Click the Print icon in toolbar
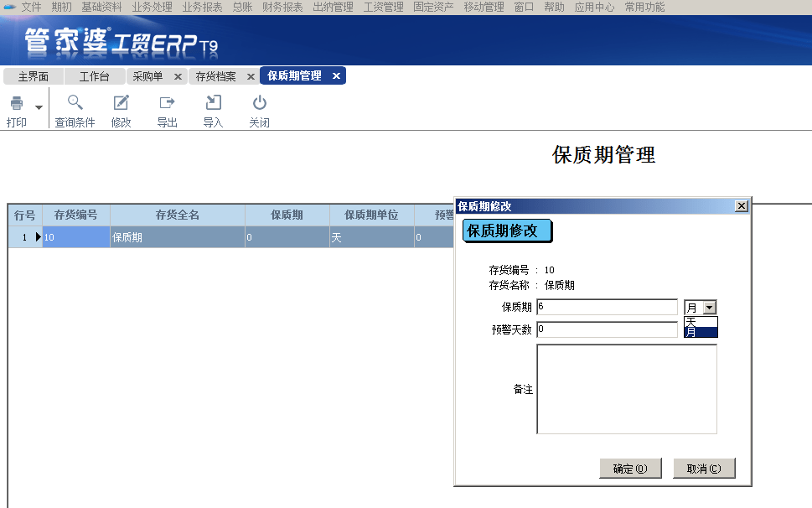The width and height of the screenshot is (812, 508). click(17, 104)
